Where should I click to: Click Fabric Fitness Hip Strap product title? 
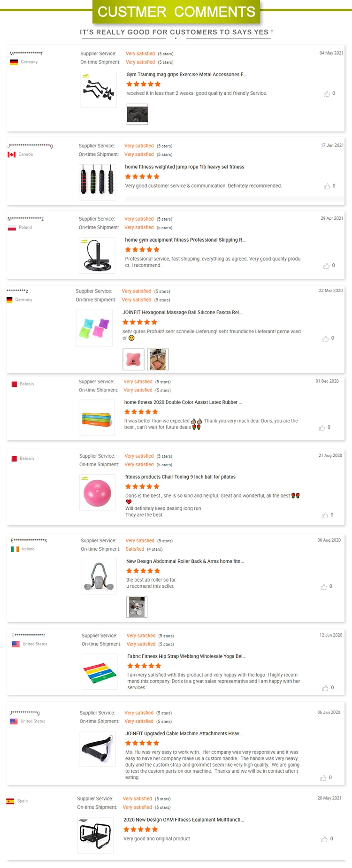click(186, 656)
